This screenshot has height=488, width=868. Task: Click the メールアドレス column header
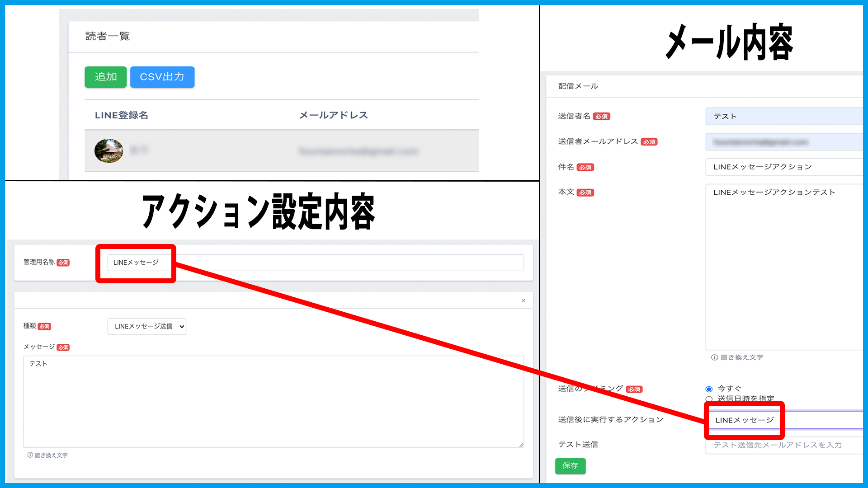333,115
